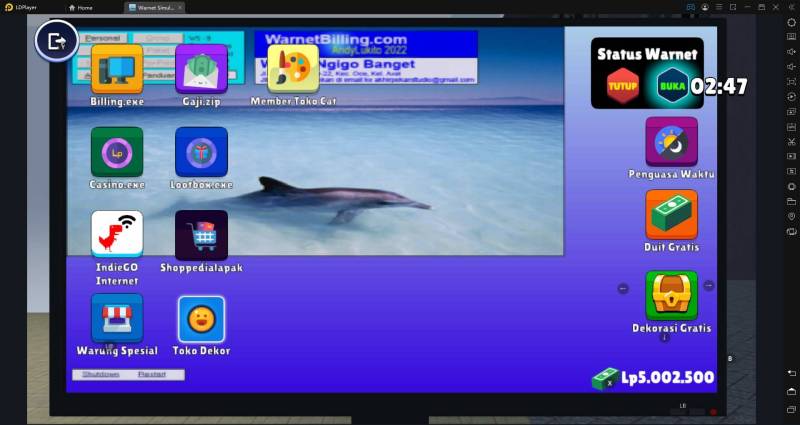Open IndieGO Internet dinosaur icon

117,235
